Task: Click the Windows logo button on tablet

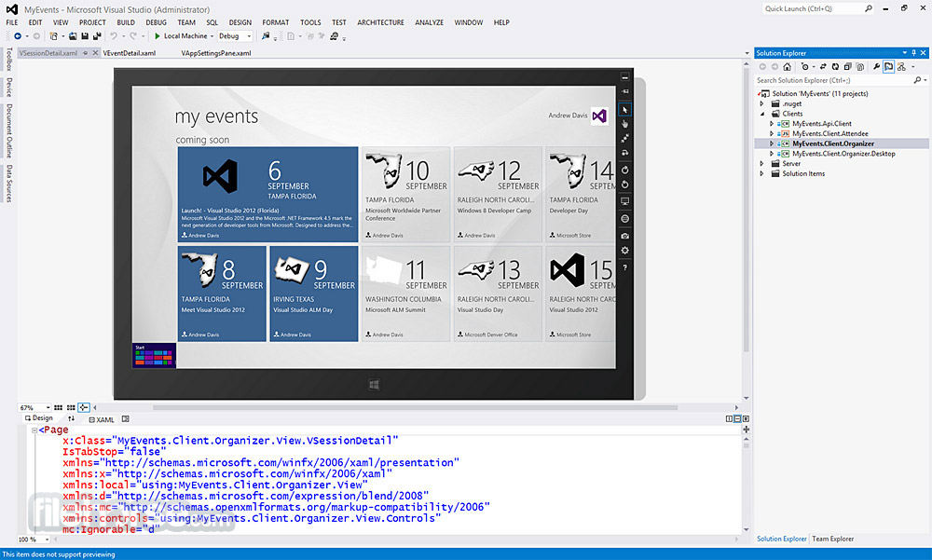Action: tap(374, 385)
